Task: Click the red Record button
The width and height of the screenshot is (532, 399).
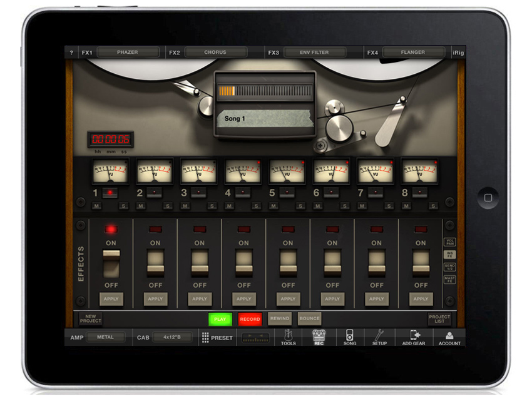Action: pos(250,319)
